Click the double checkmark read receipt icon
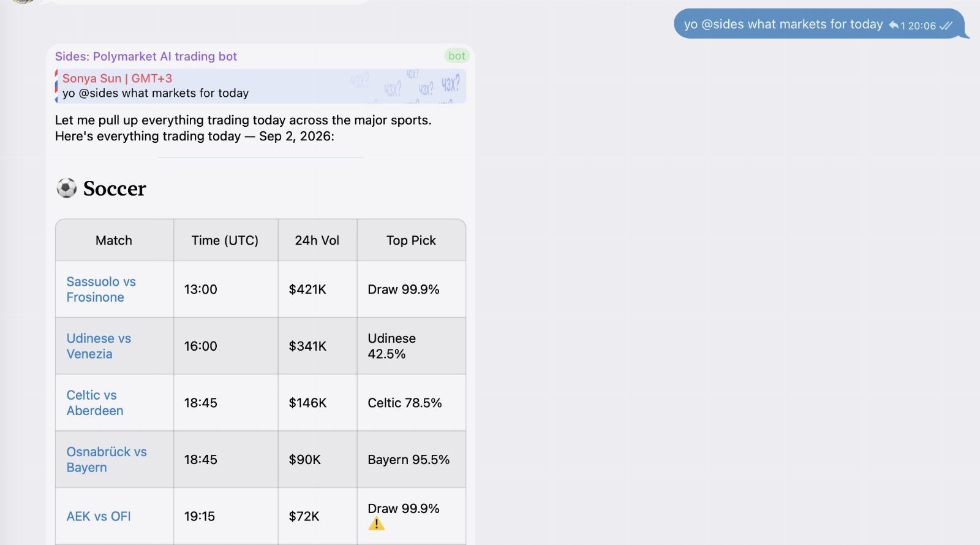 pos(946,25)
